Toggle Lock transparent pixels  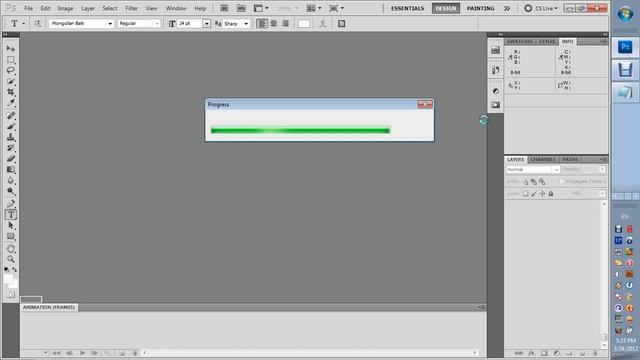click(x=525, y=193)
